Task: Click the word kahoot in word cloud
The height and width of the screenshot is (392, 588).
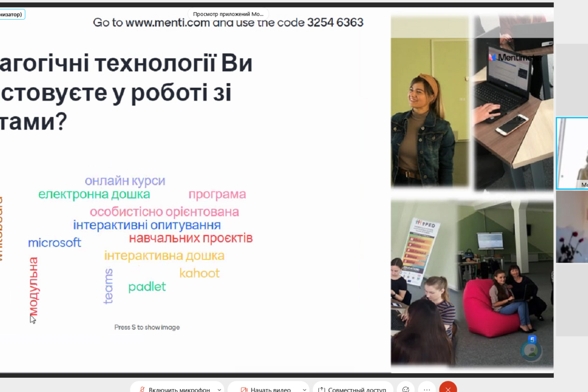Action: tap(199, 273)
